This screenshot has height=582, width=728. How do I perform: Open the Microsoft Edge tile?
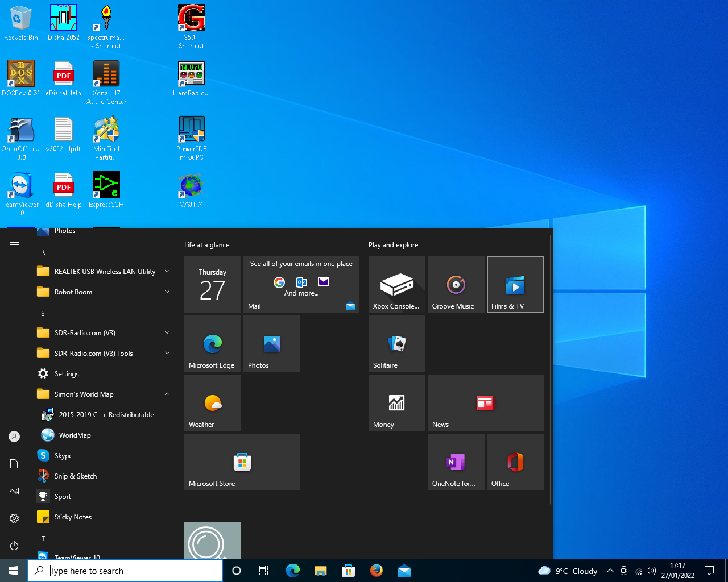click(x=212, y=344)
